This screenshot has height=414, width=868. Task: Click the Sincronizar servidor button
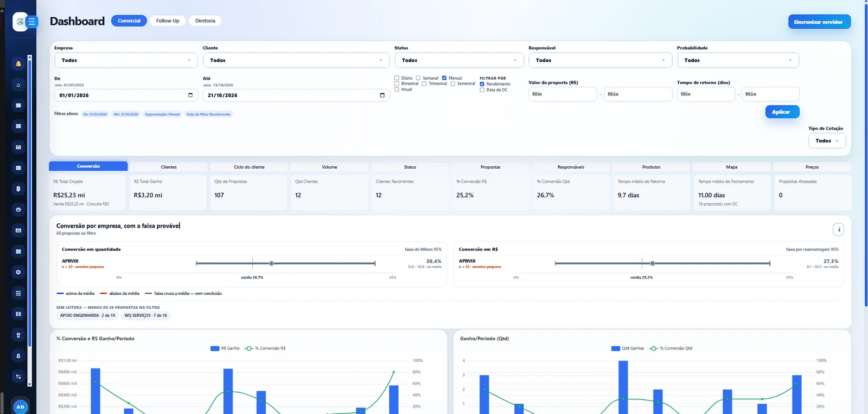click(819, 22)
